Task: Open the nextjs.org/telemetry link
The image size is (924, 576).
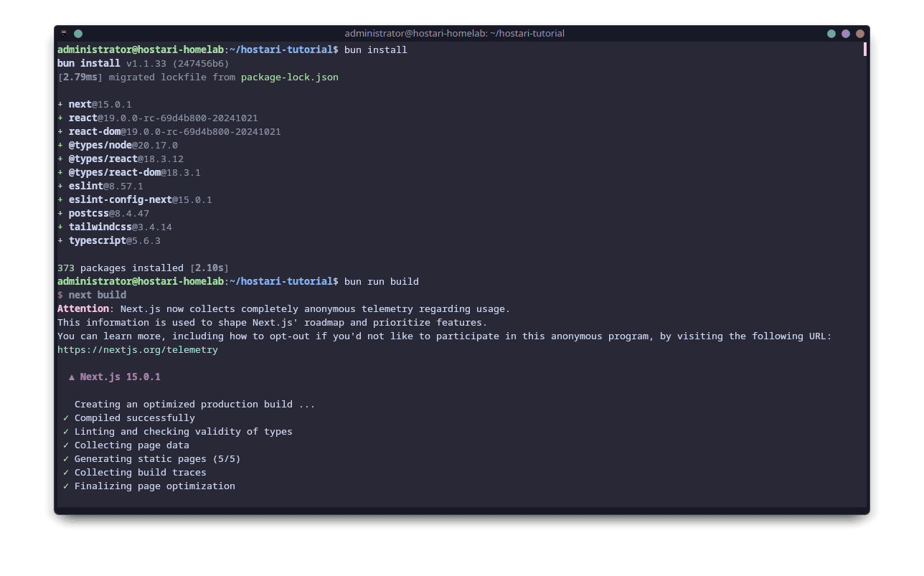Action: 137,349
